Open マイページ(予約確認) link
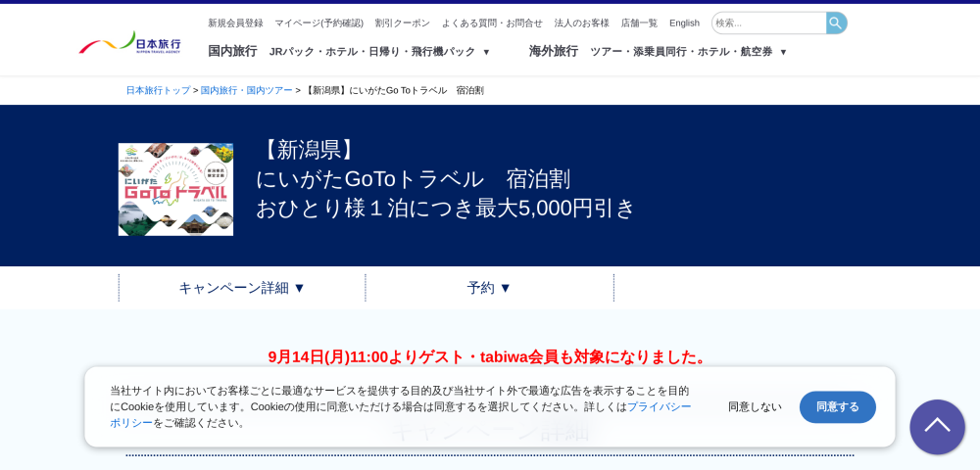The width and height of the screenshot is (980, 470). [x=318, y=23]
